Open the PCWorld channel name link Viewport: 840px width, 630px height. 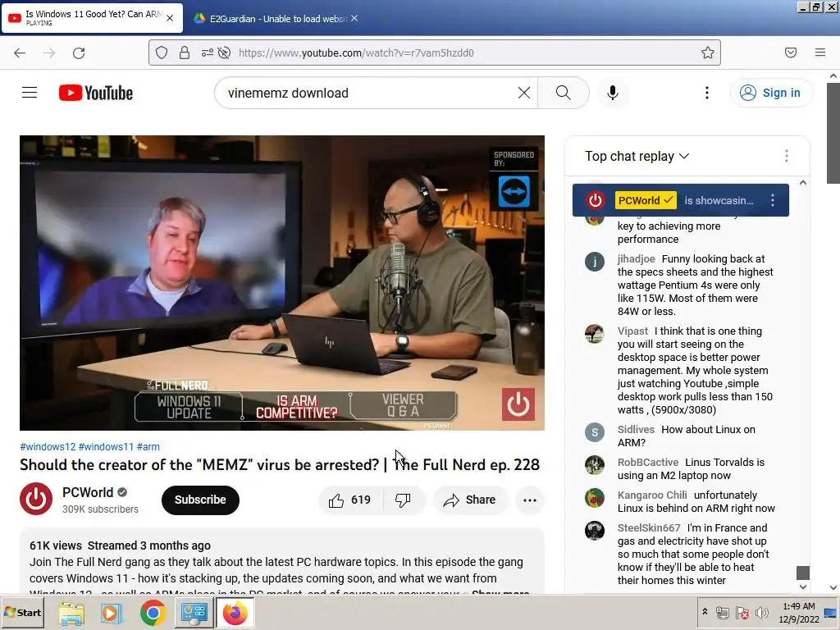tap(88, 492)
